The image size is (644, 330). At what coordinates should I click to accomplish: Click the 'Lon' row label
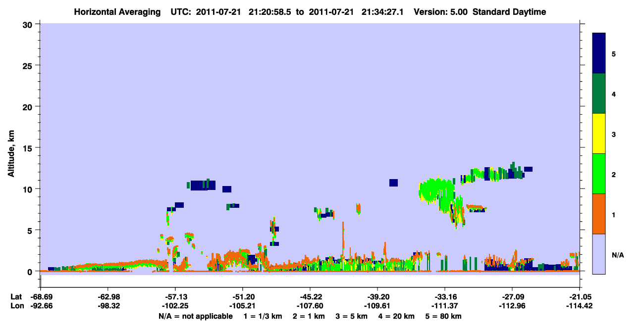(x=16, y=306)
